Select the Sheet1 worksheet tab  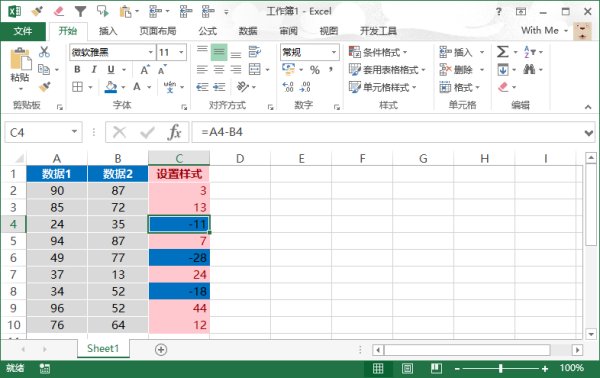(103, 349)
